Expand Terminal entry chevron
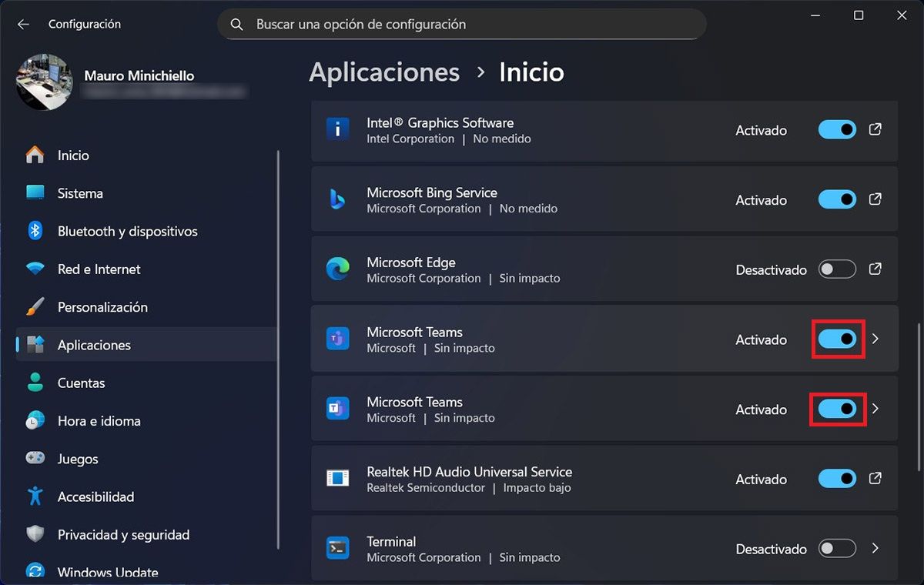 point(875,549)
